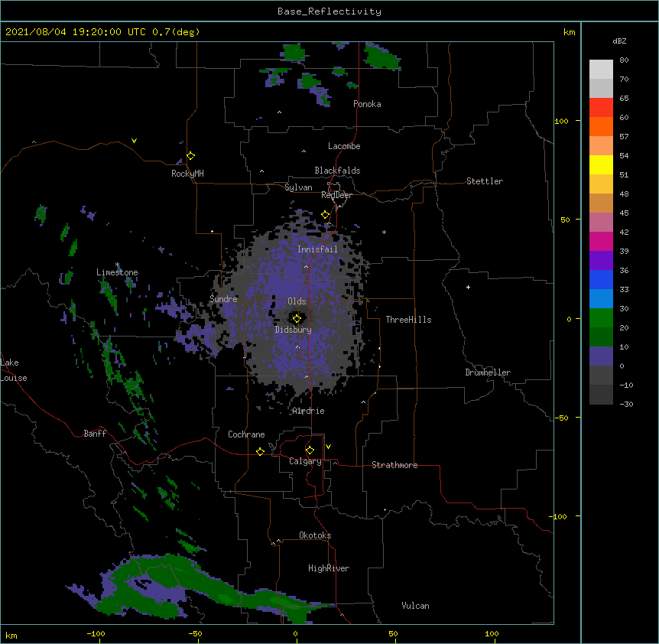The image size is (659, 644).
Task: Click the Sylvan label
Action: pos(298,187)
